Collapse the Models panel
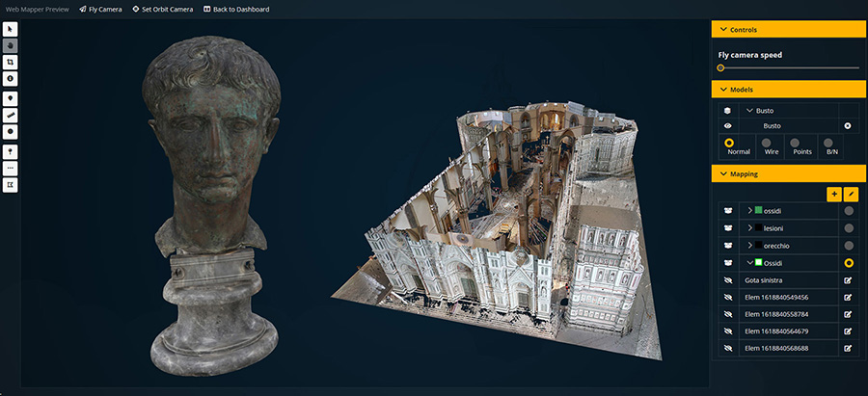868x396 pixels. click(x=788, y=89)
